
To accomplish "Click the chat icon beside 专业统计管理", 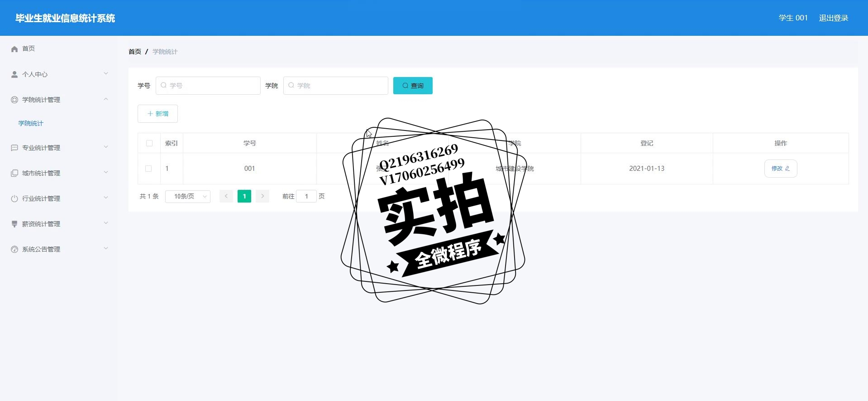I will coord(14,148).
